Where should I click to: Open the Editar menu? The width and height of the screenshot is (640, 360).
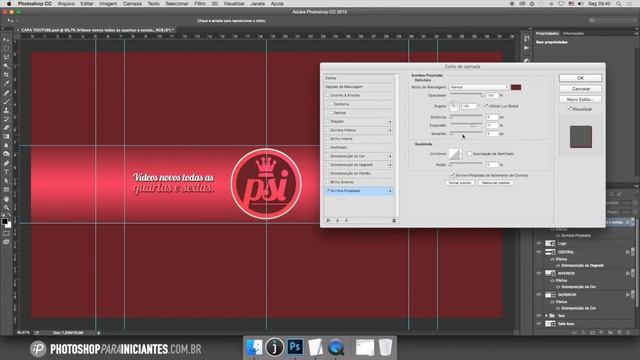(x=87, y=4)
